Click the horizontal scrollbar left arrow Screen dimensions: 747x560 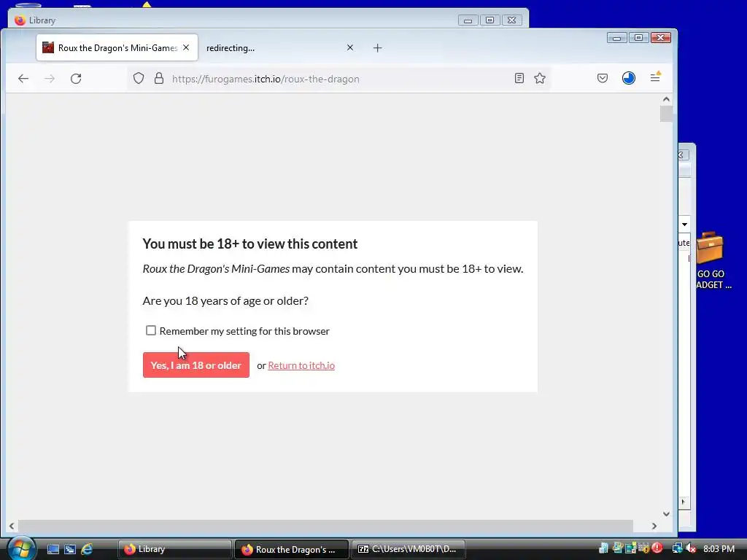[12, 526]
